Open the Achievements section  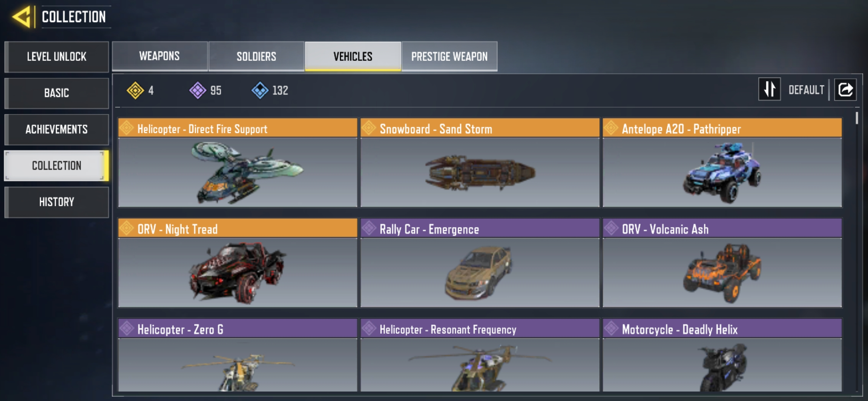(56, 129)
